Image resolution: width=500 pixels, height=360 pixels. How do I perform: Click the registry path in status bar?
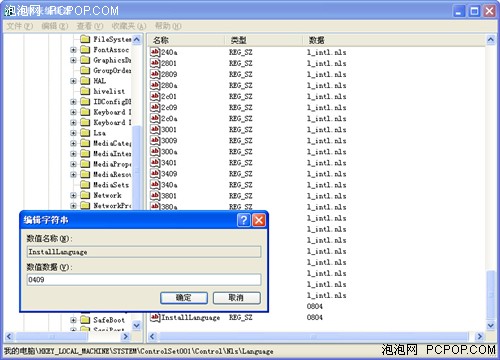(x=138, y=351)
